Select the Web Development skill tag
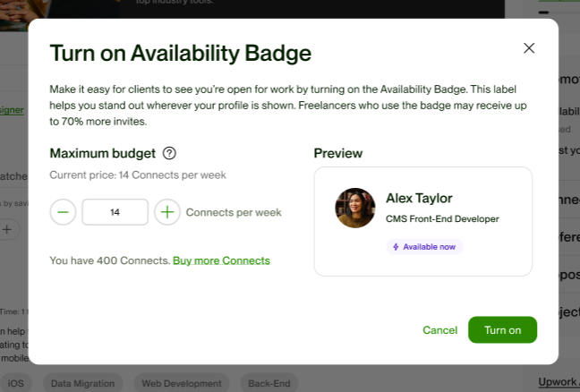Image resolution: width=580 pixels, height=392 pixels. coord(182,383)
